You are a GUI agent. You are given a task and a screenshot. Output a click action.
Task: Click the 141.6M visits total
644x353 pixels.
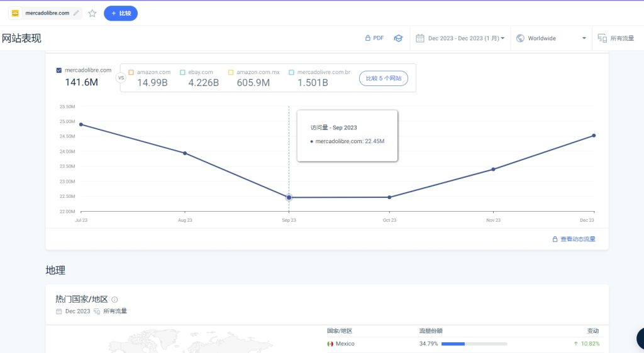pos(81,82)
